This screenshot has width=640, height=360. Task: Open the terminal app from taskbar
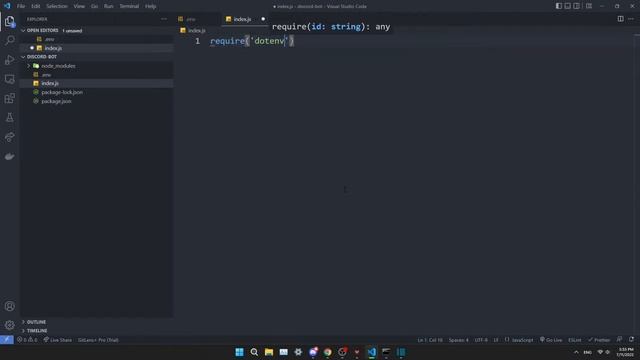pos(386,352)
